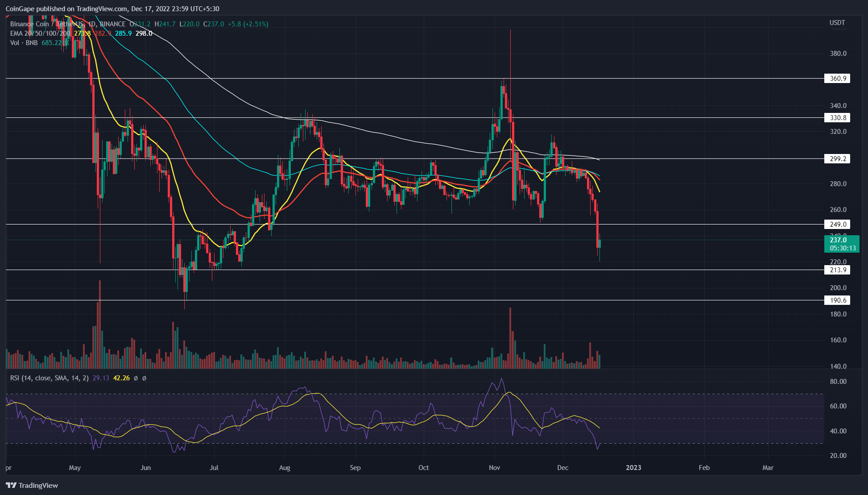Click the 280.0 price axis tick
The width and height of the screenshot is (868, 495).
(x=838, y=184)
